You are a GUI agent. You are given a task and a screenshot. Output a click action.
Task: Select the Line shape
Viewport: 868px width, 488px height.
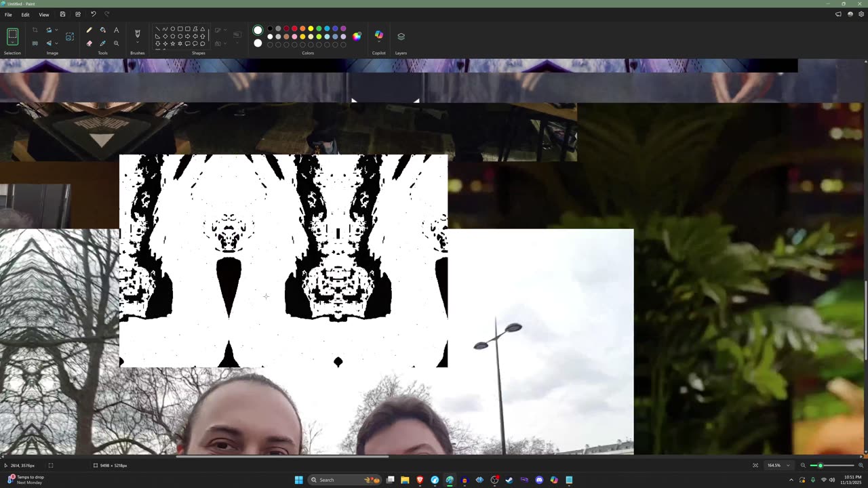[157, 28]
